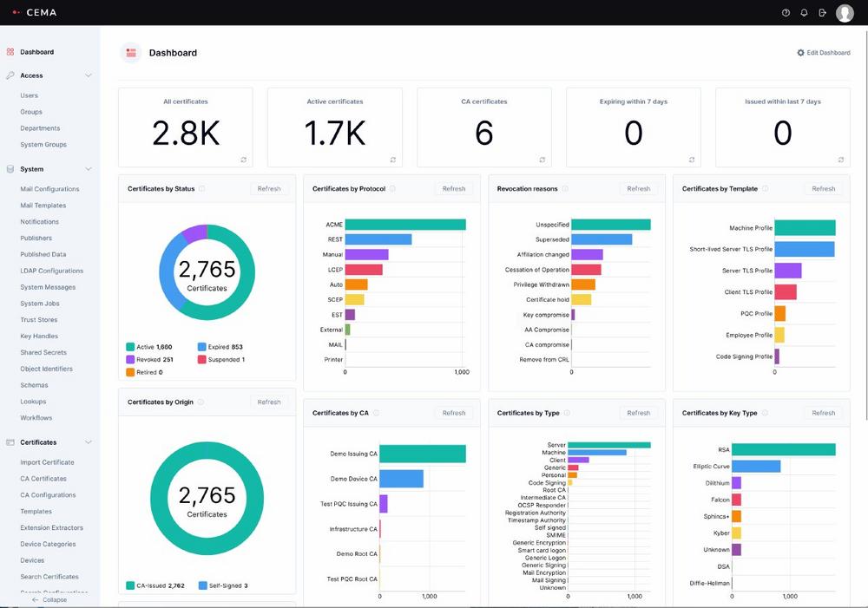Refresh the Certificates by Origin chart
Viewport: 868px width, 608px height.
(269, 402)
